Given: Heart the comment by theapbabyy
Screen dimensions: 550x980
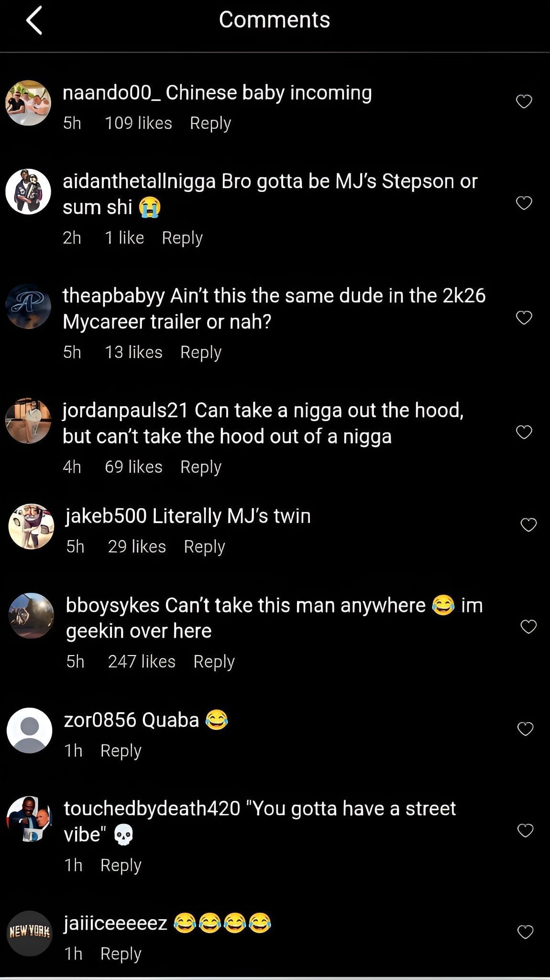Looking at the screenshot, I should pyautogui.click(x=524, y=317).
